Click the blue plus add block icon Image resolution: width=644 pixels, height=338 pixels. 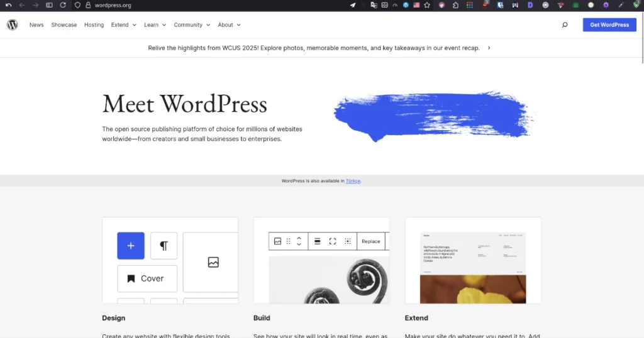point(131,246)
